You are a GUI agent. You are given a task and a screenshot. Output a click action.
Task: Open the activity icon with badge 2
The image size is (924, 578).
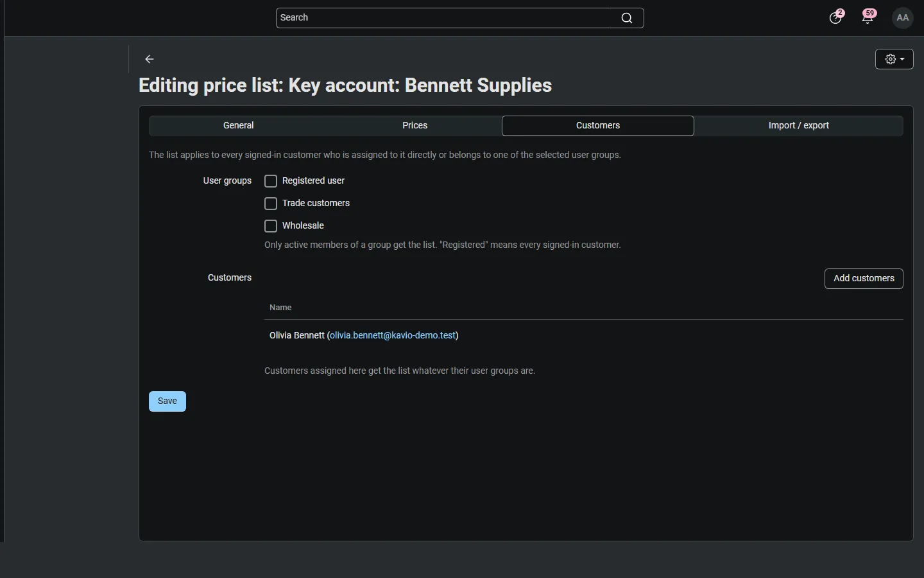[836, 17]
